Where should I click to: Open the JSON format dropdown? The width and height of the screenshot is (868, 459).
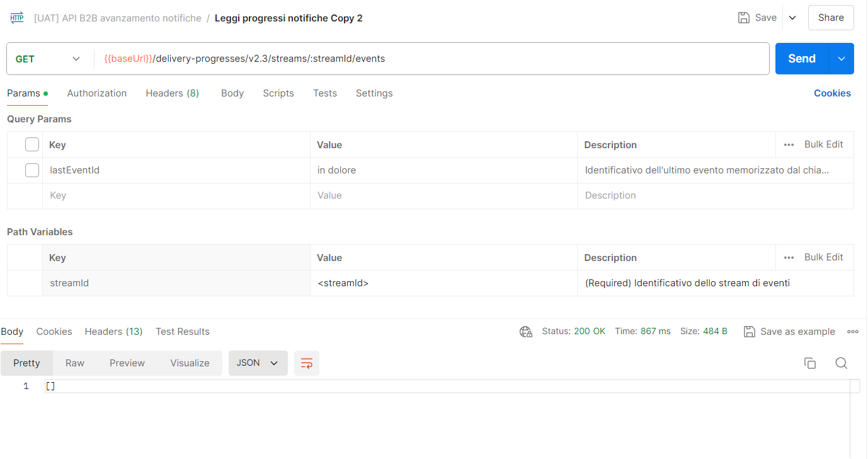(258, 363)
